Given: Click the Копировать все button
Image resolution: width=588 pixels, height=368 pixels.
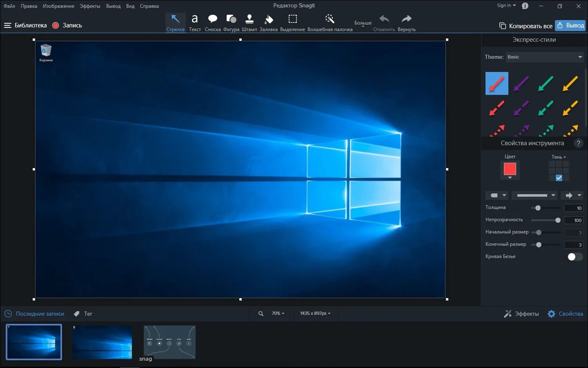Looking at the screenshot, I should click(x=526, y=26).
